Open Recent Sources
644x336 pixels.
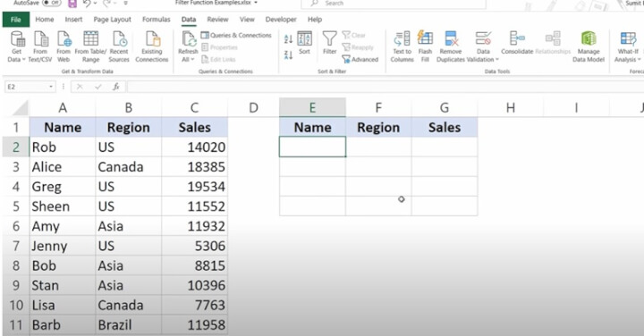[119, 46]
